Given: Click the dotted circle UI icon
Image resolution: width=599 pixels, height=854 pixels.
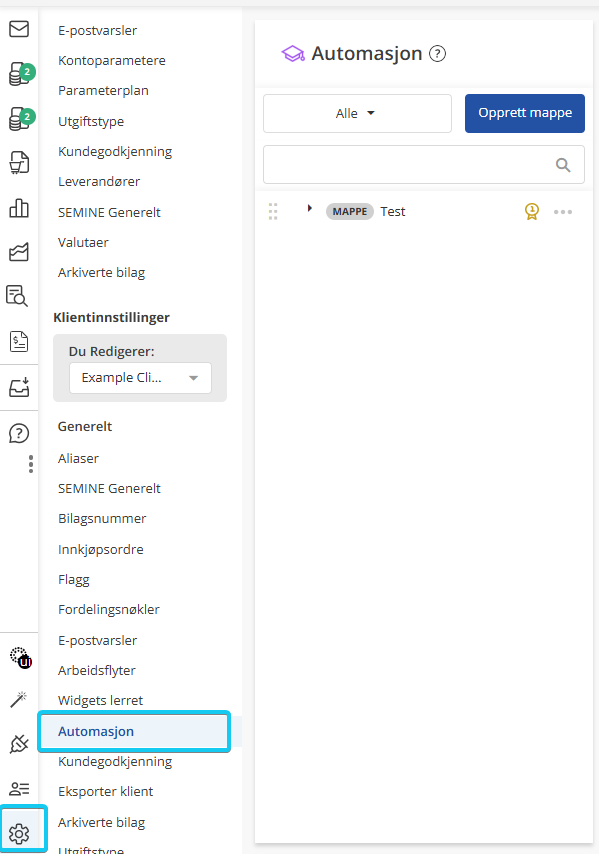Looking at the screenshot, I should [x=21, y=657].
